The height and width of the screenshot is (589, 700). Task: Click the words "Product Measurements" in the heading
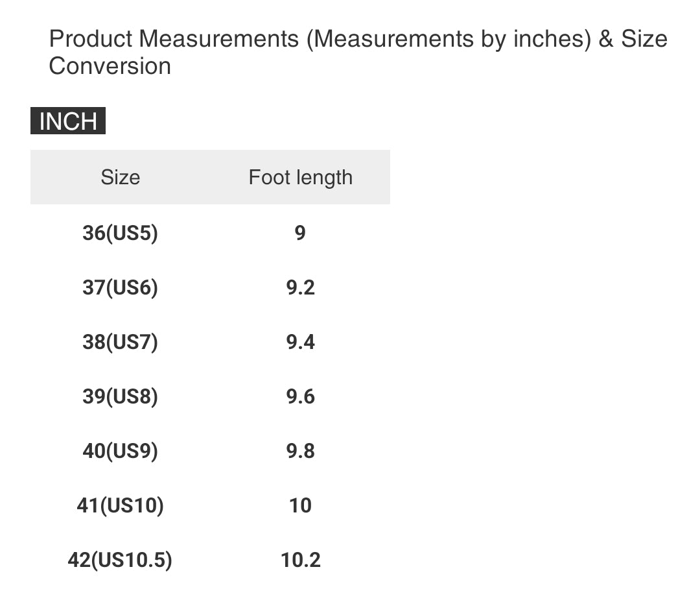tap(174, 40)
